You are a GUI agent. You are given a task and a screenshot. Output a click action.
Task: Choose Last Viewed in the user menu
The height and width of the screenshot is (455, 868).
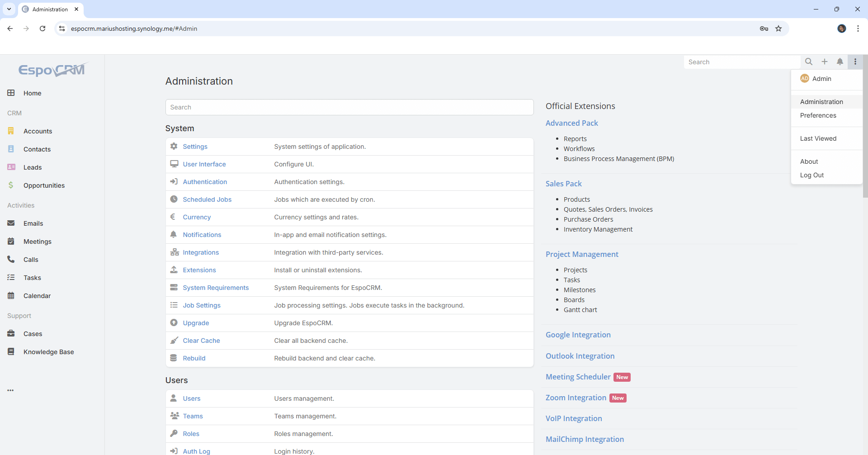(x=826, y=138)
